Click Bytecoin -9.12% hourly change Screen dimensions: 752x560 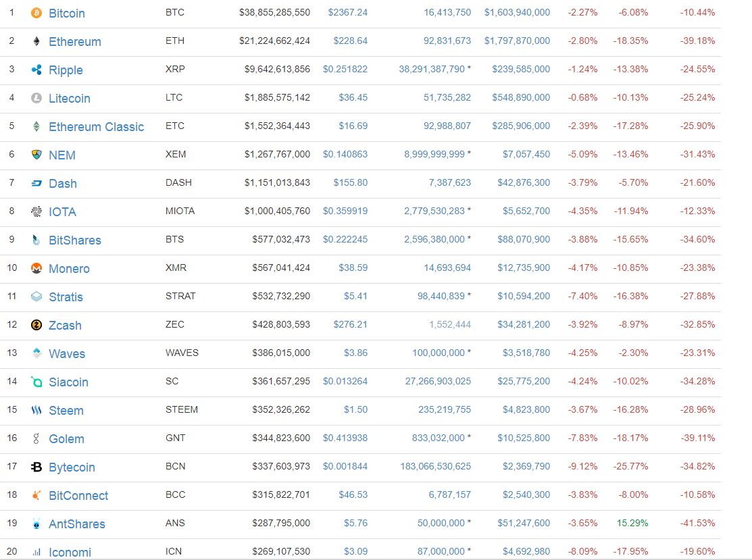(582, 466)
